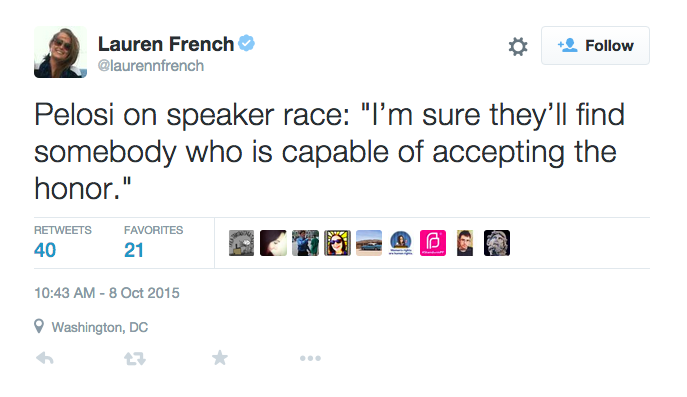Click the Washington, DC location link
Viewport: 687px width, 397px height.
(100, 327)
